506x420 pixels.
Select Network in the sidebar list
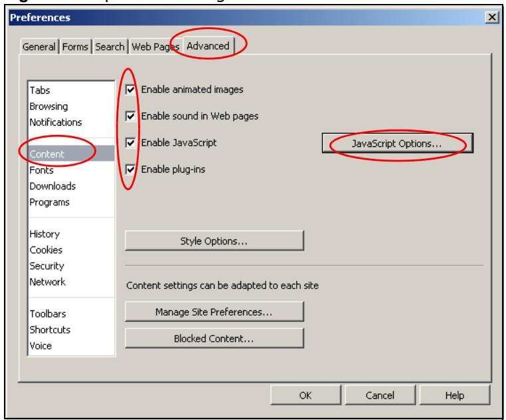coord(71,282)
